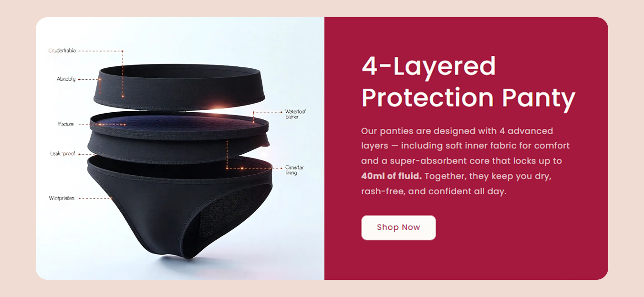This screenshot has width=644, height=297.
Task: Click the "Waterloof blsher" label
Action: (x=295, y=114)
